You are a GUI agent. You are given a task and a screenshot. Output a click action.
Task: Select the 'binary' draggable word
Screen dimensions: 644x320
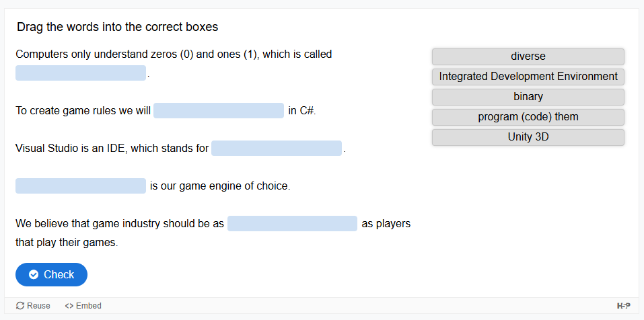(x=528, y=97)
